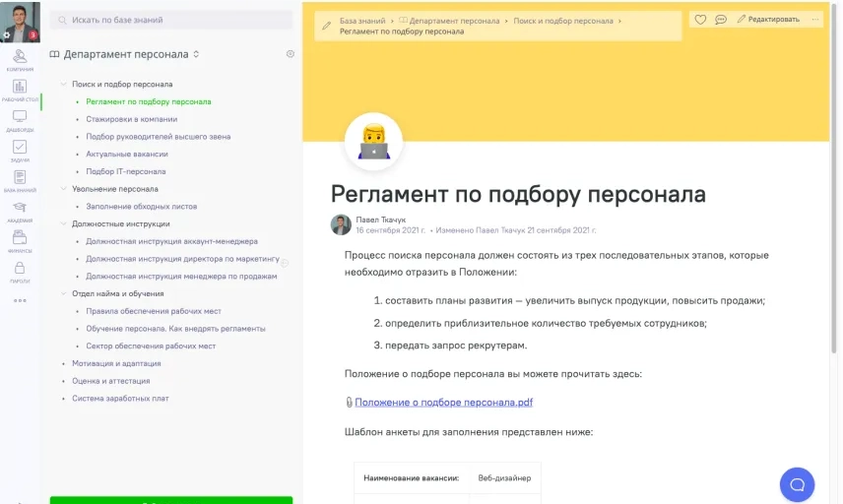Screen dimensions: 843x504
Task: Like the article with the heart icon
Action: point(700,20)
